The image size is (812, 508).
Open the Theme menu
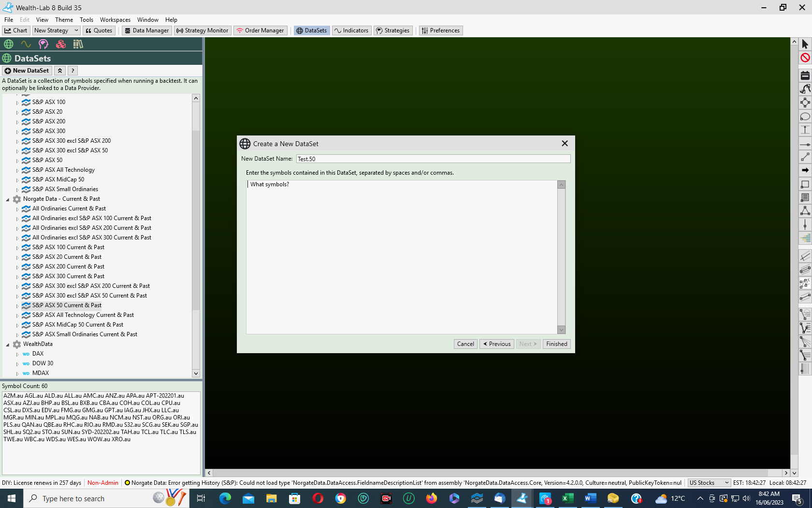click(64, 20)
